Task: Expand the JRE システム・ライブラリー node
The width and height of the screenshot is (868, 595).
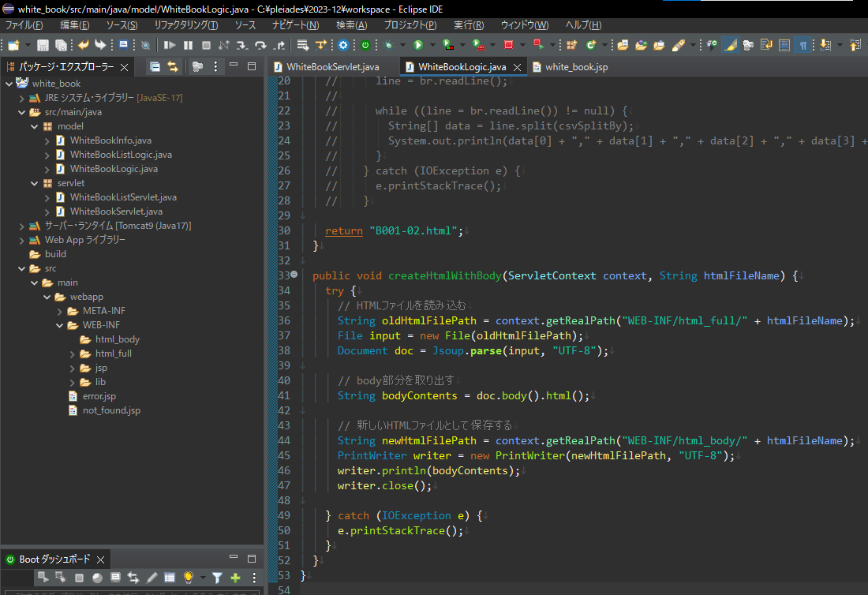Action: tap(22, 98)
